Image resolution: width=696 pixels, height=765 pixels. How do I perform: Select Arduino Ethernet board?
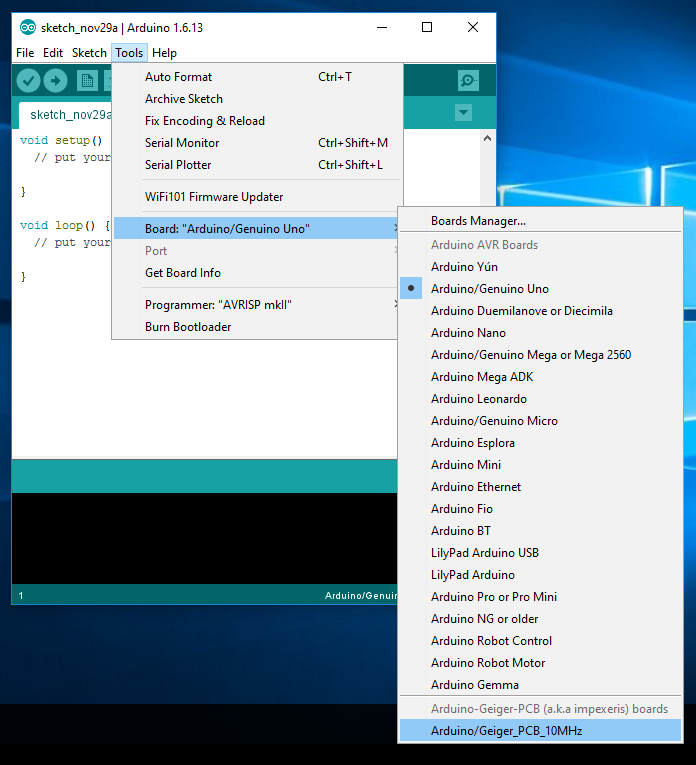[x=540, y=486]
